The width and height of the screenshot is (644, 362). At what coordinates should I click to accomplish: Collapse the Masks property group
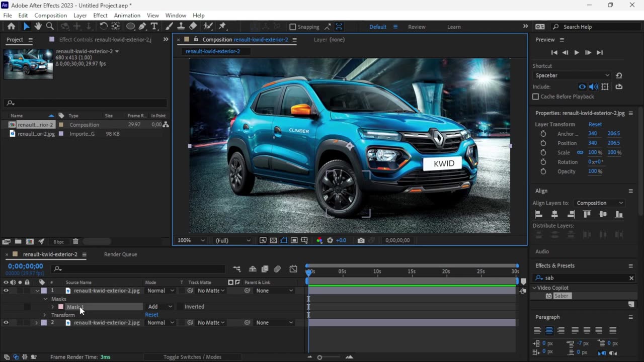(x=45, y=299)
